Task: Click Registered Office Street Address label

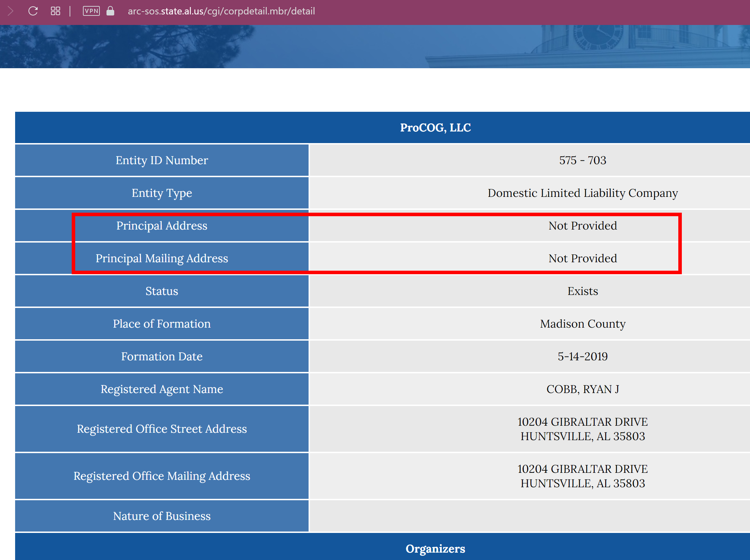Action: [x=162, y=429]
